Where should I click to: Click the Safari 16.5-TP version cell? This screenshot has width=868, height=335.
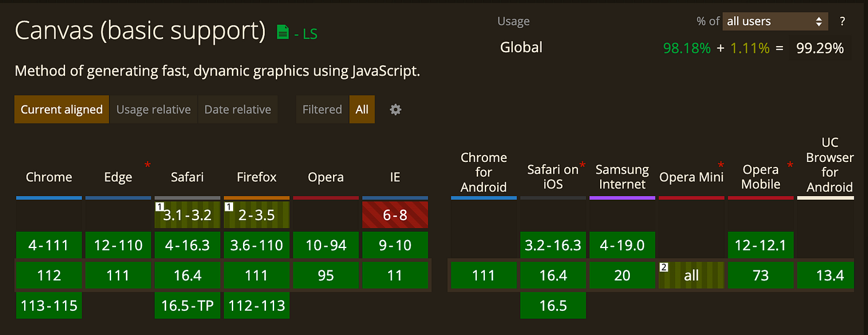(187, 305)
